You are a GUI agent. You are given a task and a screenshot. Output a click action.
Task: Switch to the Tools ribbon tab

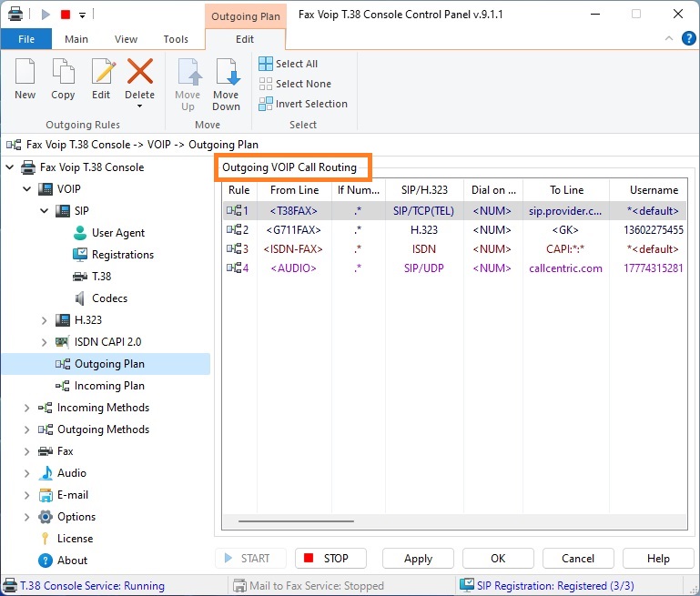176,39
